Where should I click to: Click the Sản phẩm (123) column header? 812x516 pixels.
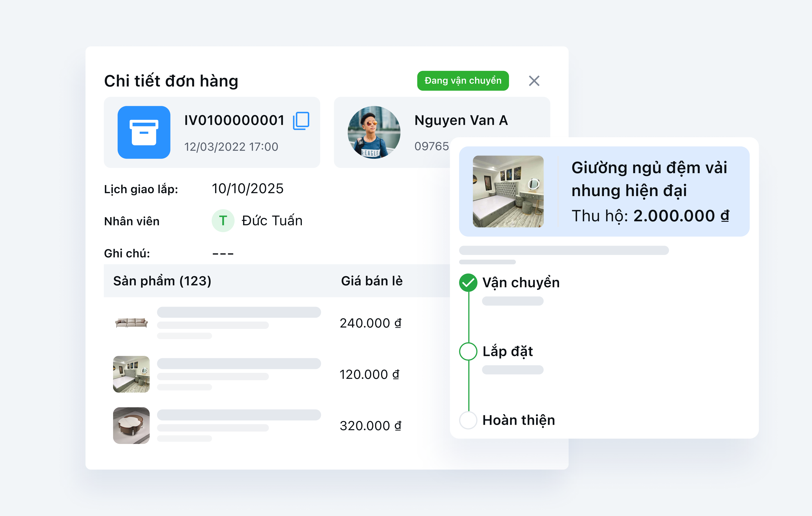point(162,281)
